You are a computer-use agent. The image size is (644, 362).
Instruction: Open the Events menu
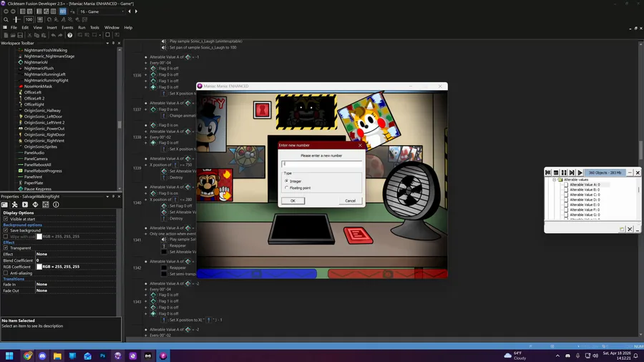tap(67, 27)
